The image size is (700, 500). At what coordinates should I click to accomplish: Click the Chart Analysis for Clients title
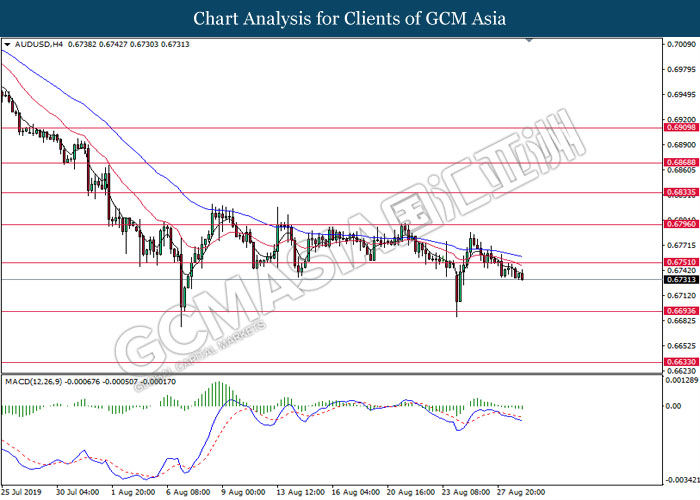pos(350,19)
